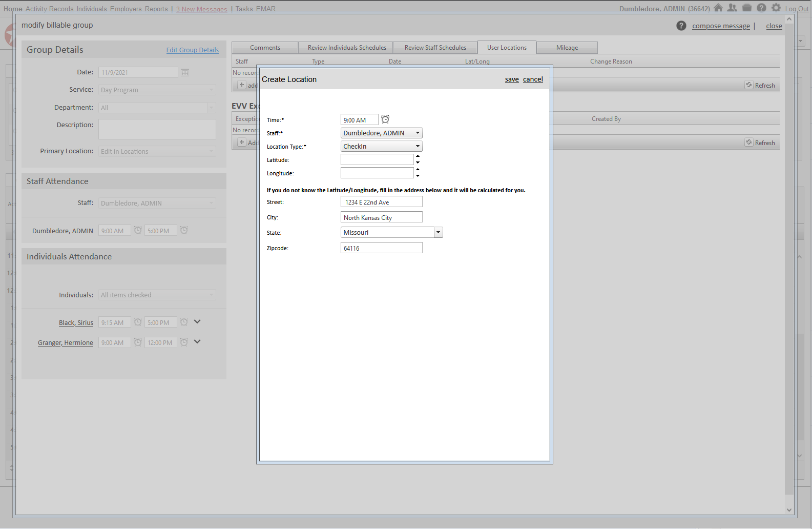Click clock icon after Dumbledore 5:00 PM
This screenshot has width=812, height=529.
click(x=184, y=231)
